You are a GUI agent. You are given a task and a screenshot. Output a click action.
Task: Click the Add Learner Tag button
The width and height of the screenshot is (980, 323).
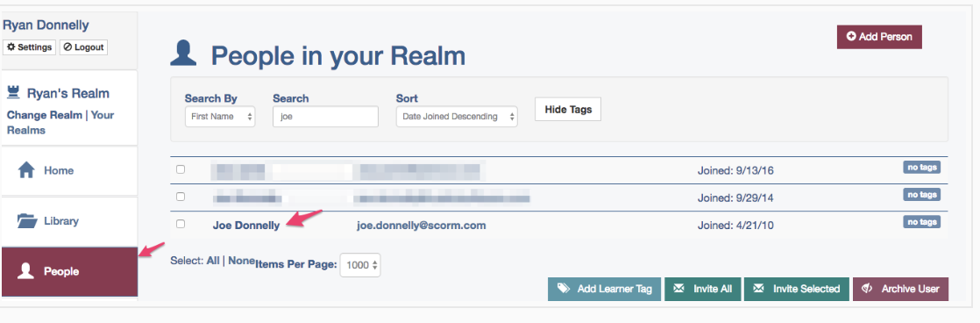(x=604, y=289)
